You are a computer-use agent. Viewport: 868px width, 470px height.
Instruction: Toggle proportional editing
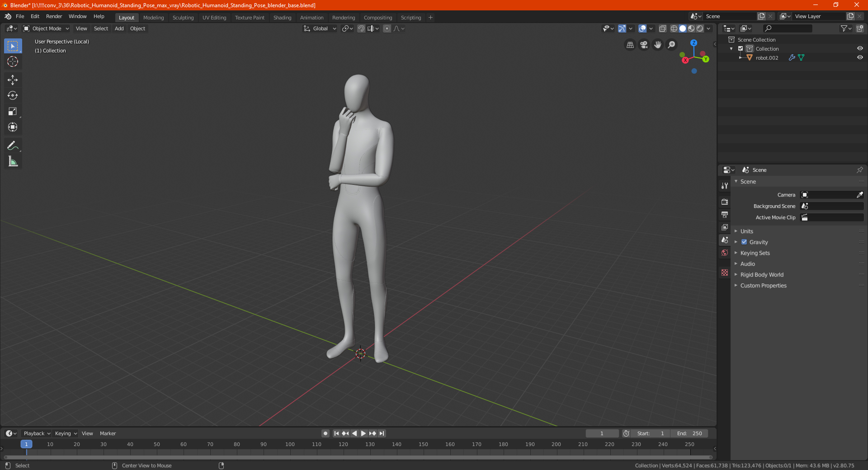tap(387, 28)
